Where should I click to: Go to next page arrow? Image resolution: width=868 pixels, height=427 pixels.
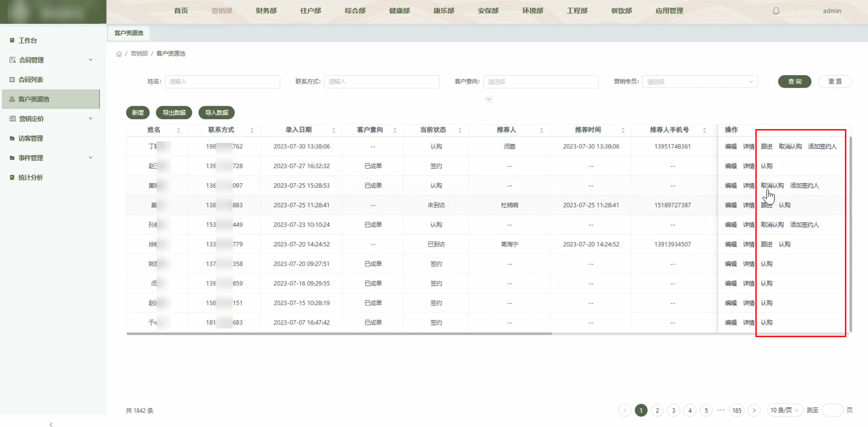point(754,410)
